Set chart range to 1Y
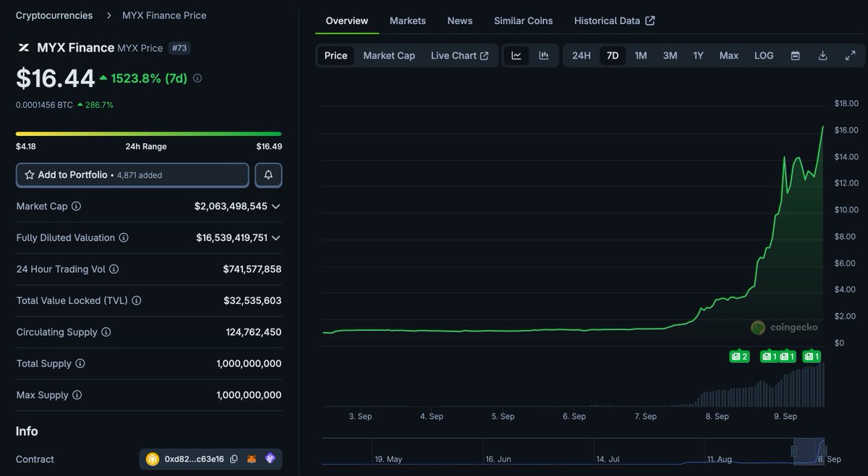Image resolution: width=868 pixels, height=476 pixels. pyautogui.click(x=698, y=56)
